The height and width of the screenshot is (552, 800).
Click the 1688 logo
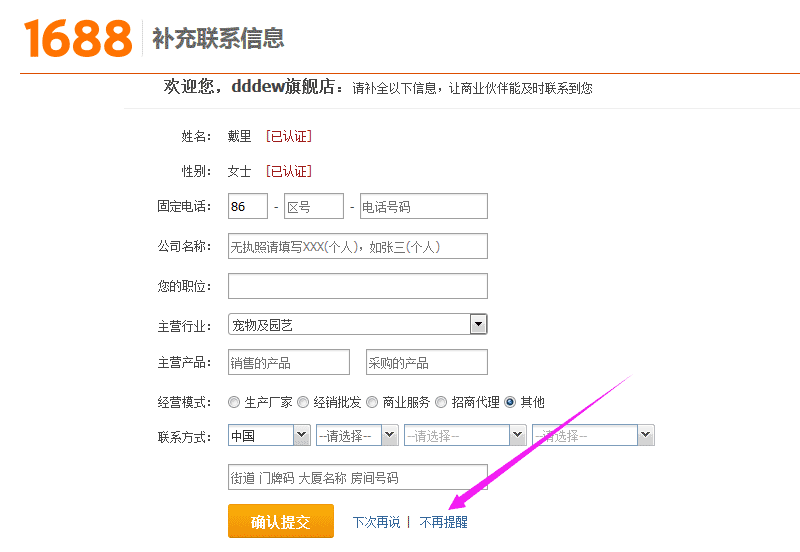pos(78,38)
